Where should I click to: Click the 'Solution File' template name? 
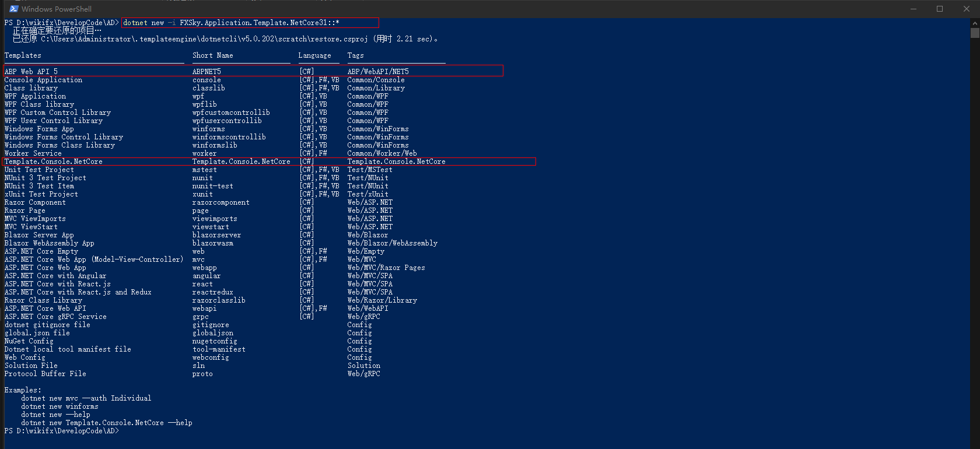click(31, 366)
